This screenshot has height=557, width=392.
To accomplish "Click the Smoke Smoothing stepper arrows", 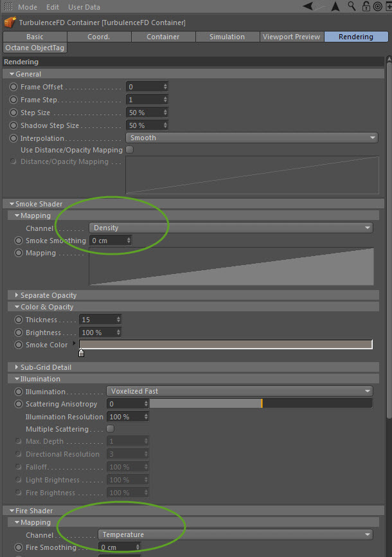I will point(129,241).
